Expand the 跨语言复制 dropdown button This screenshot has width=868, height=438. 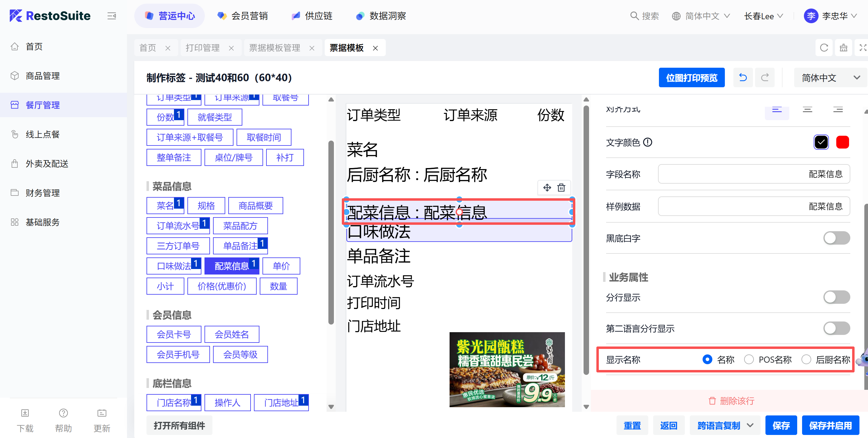750,425
